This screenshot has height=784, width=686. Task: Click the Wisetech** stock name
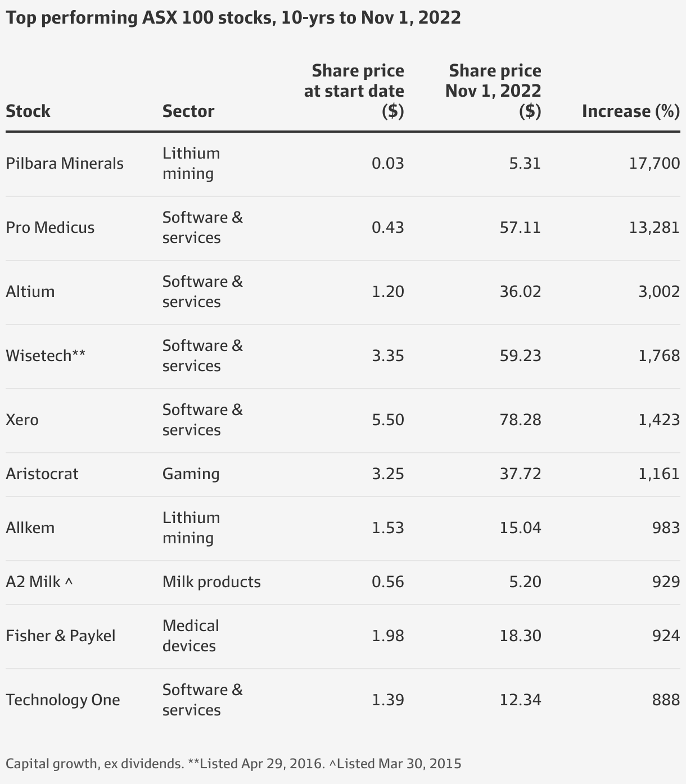point(46,356)
